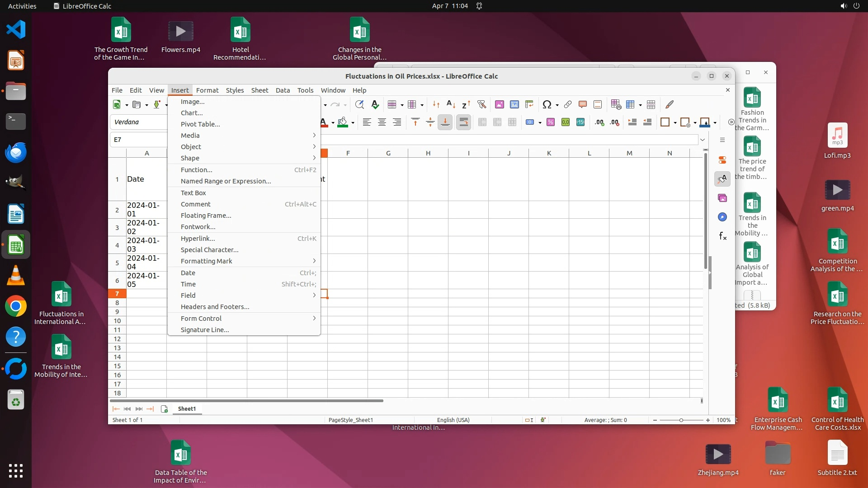Expand the formula bar chevron
The width and height of the screenshot is (868, 488).
tap(703, 140)
